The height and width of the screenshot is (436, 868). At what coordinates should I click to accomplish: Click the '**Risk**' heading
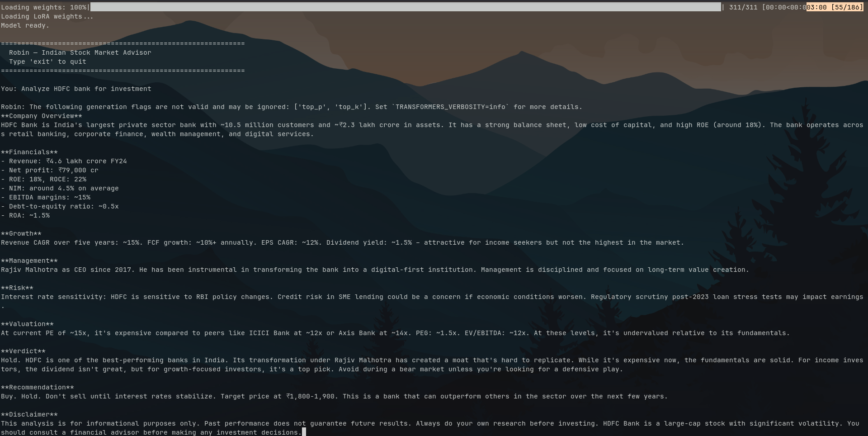(17, 288)
